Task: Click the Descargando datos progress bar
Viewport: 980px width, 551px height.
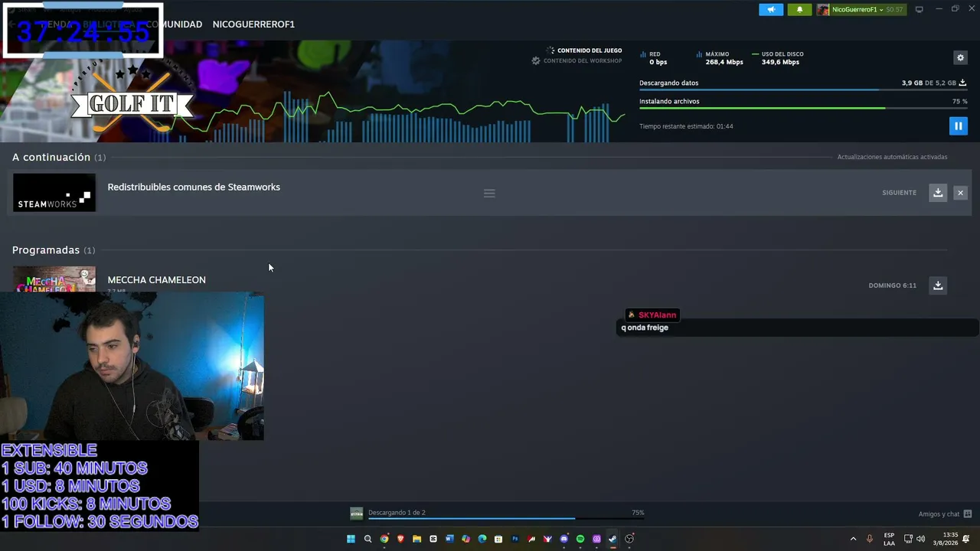Action: 803,90
